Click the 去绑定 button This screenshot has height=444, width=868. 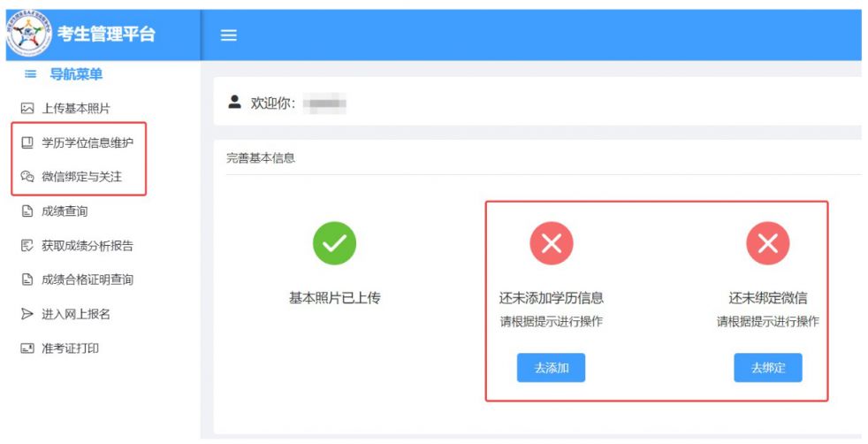point(768,368)
